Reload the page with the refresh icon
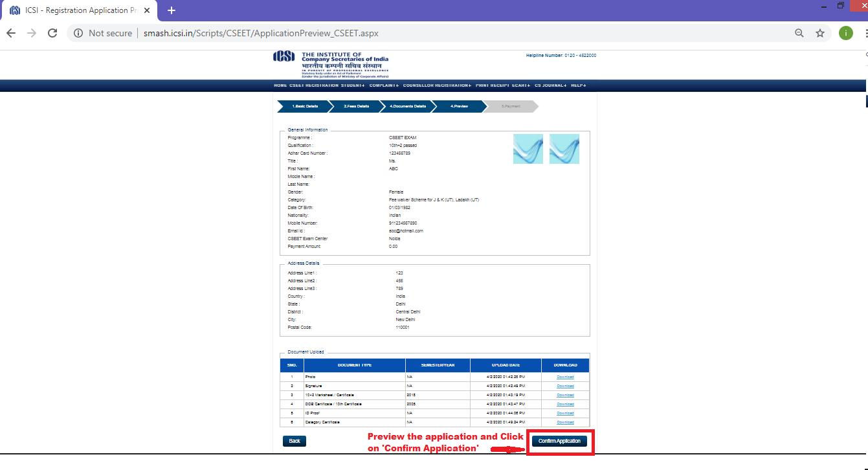The height and width of the screenshot is (470, 868). click(x=52, y=33)
